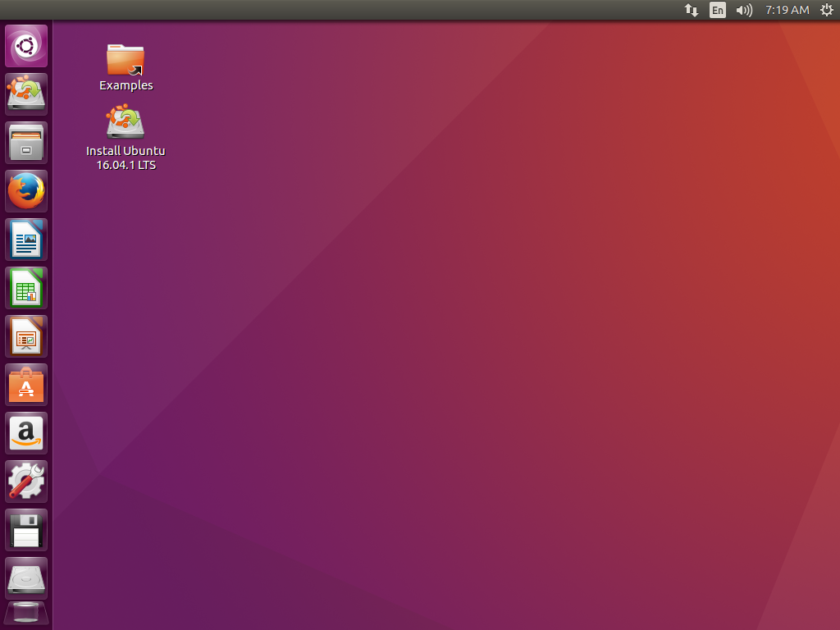This screenshot has width=840, height=630.
Task: Open the hard disk drive launcher icon
Action: [x=26, y=578]
